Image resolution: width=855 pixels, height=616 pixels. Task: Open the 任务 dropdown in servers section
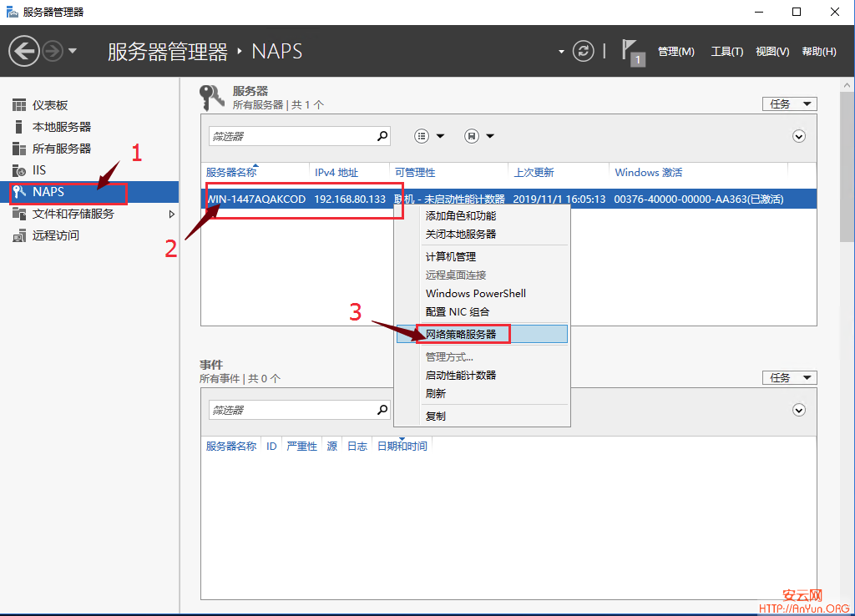tap(789, 104)
